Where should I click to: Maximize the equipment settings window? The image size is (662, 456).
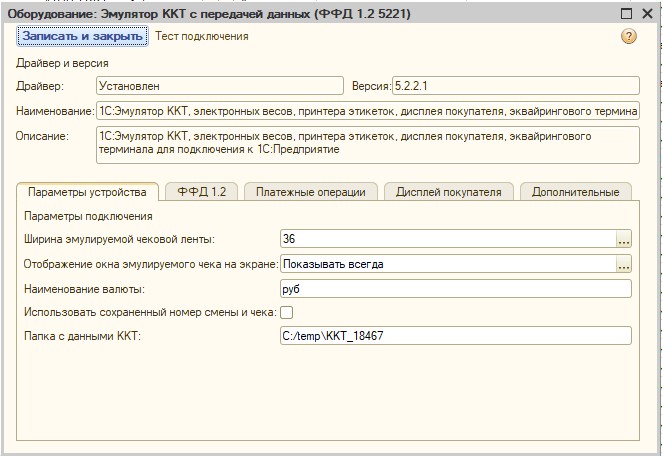point(626,14)
